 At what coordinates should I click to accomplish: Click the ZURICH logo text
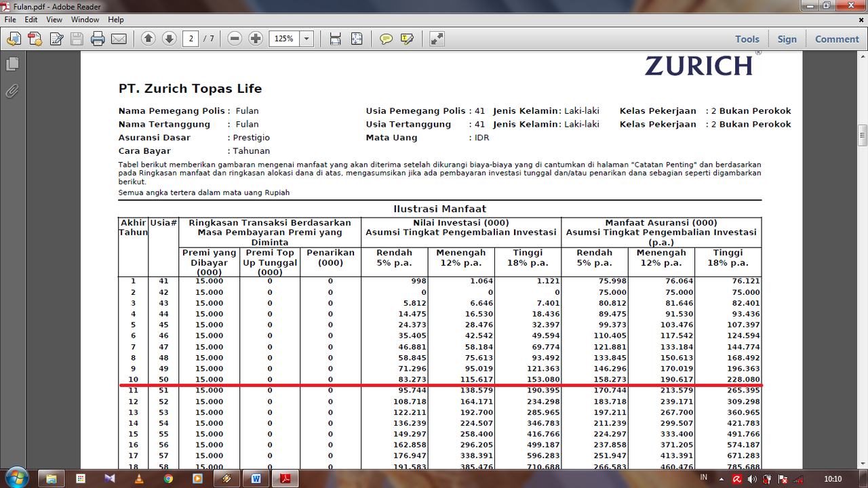click(x=699, y=66)
